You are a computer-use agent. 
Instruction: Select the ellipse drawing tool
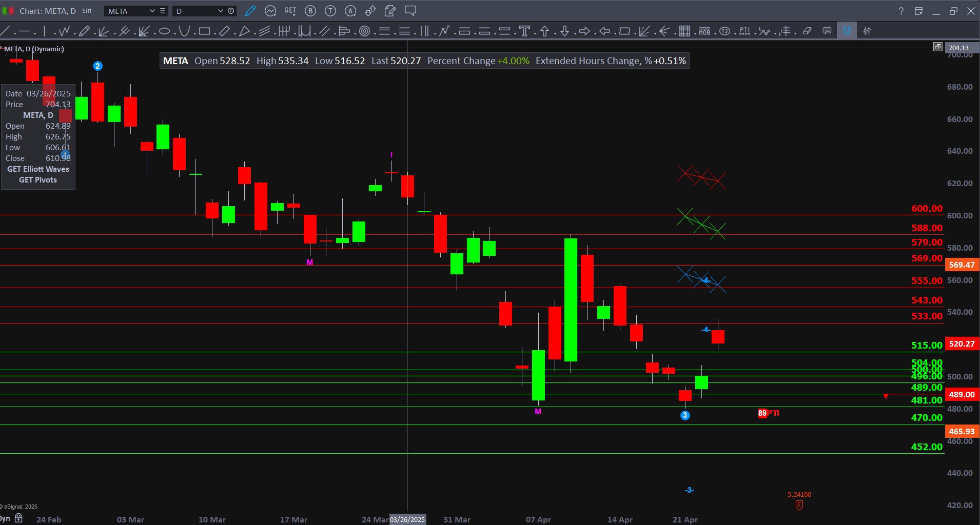pyautogui.click(x=164, y=31)
